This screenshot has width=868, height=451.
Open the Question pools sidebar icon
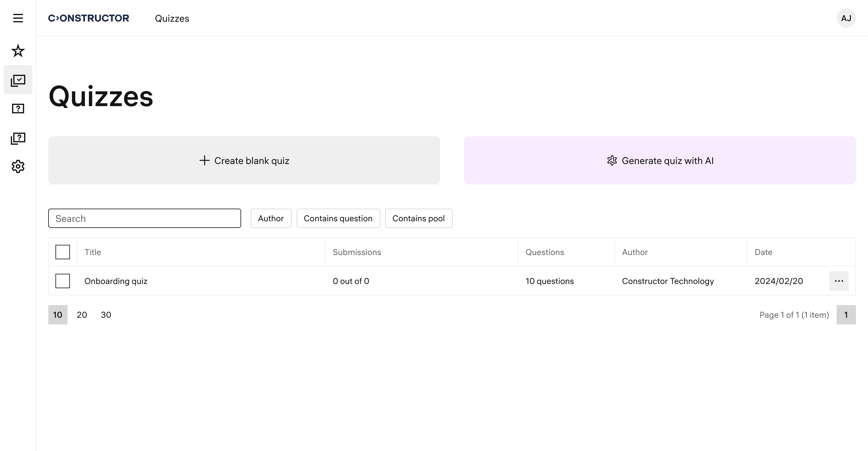click(x=18, y=138)
